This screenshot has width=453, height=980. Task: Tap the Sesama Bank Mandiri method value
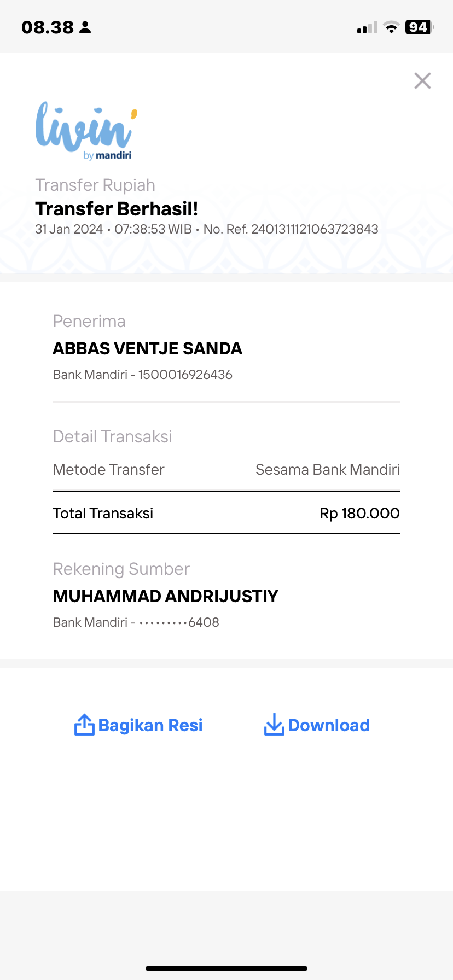328,469
